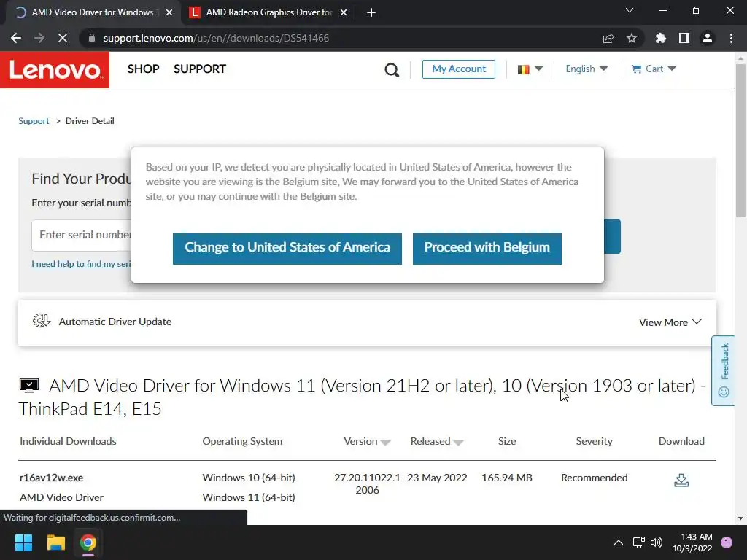Click the site lock icon in address bar
The image size is (747, 560).
tap(92, 38)
